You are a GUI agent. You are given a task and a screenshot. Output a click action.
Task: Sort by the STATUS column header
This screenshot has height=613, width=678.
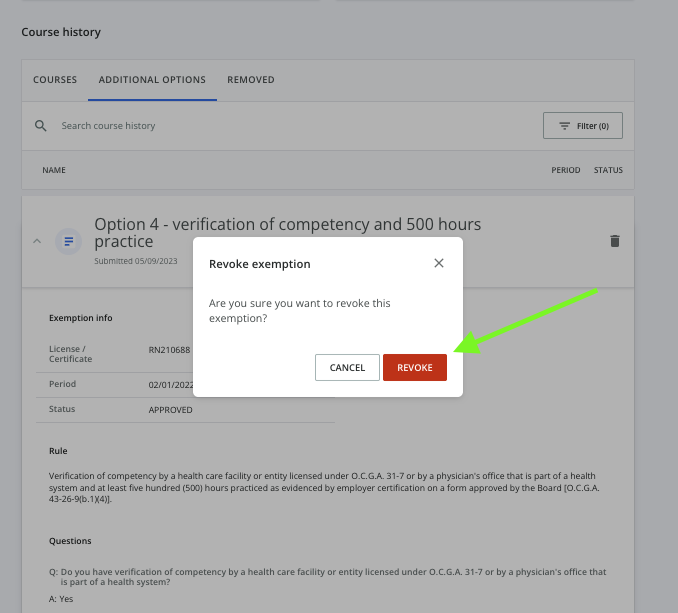608,170
